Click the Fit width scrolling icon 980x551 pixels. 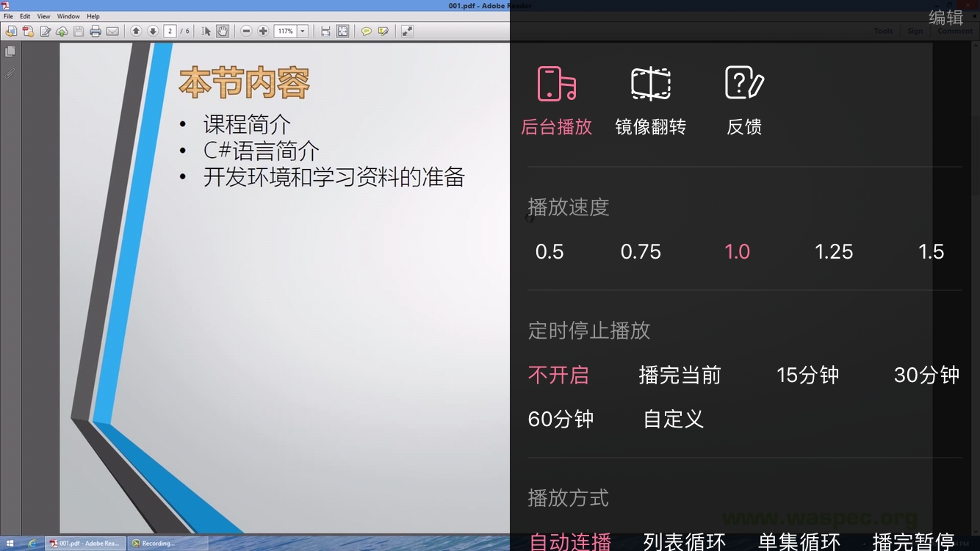click(x=325, y=31)
